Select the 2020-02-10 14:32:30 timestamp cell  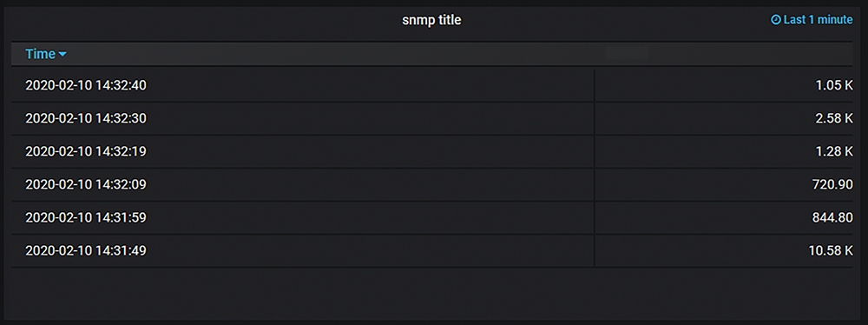tap(302, 119)
